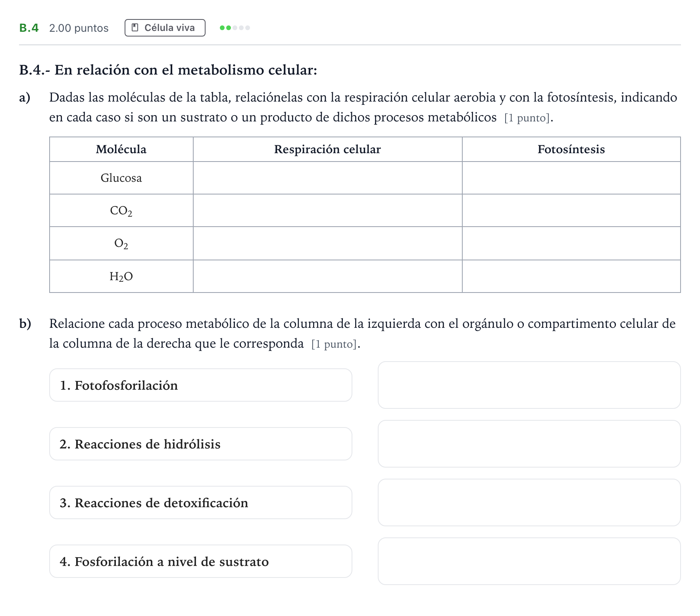
Task: Select the 2. Reacciones de hidrólisis card
Action: click(201, 444)
